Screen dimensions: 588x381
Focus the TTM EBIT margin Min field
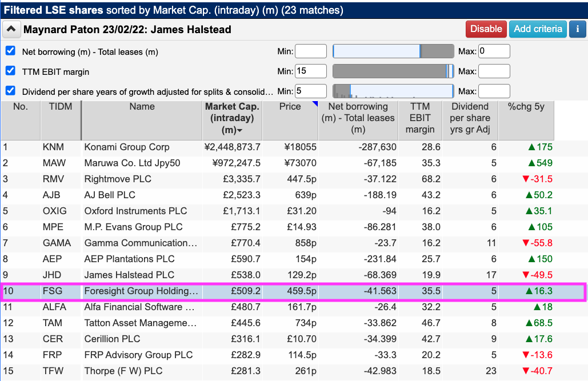pos(310,71)
